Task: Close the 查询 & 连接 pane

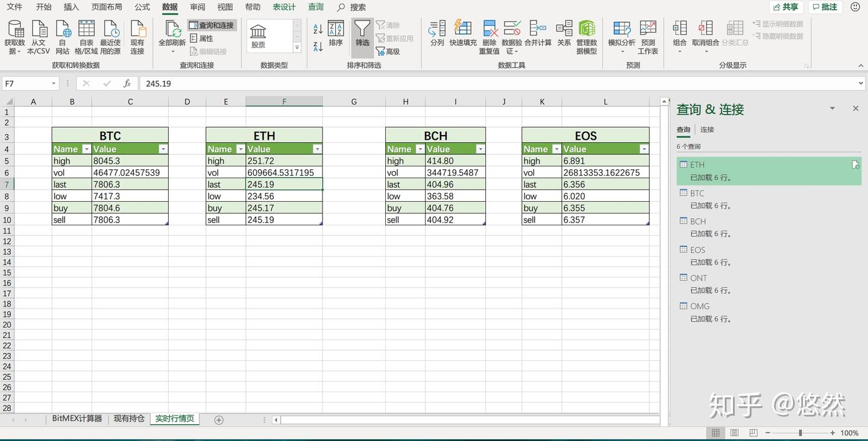Action: tap(855, 108)
